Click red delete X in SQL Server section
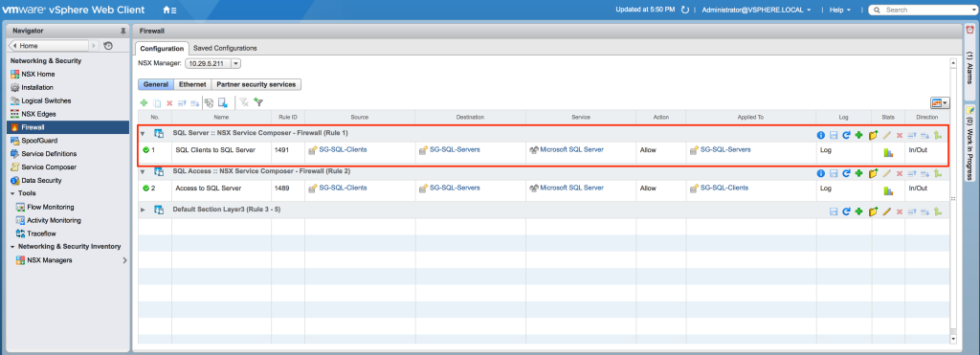 point(900,135)
